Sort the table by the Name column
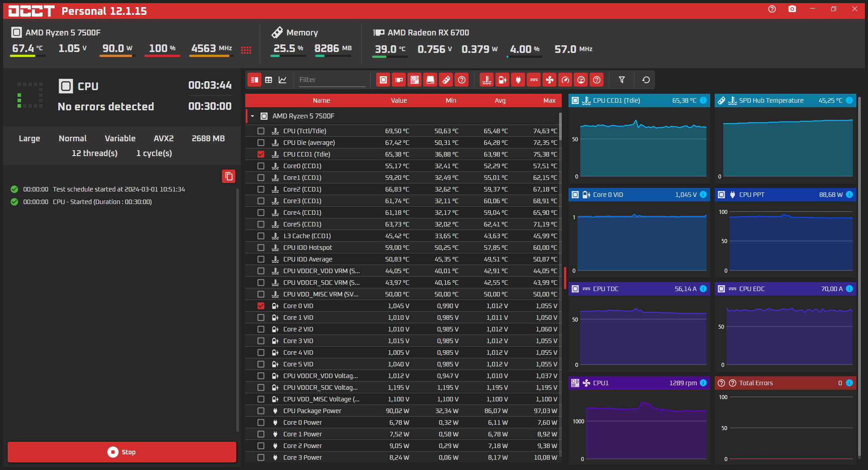The height and width of the screenshot is (470, 868). coord(321,100)
